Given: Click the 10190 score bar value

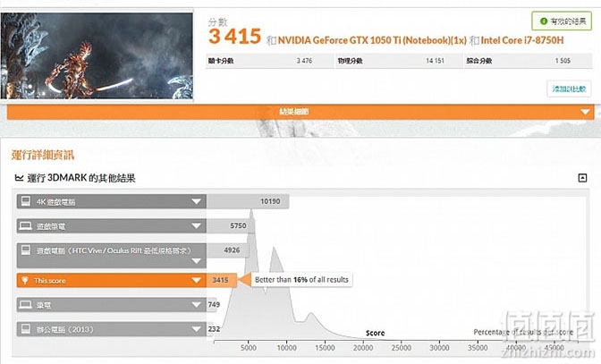Looking at the screenshot, I should (x=270, y=201).
